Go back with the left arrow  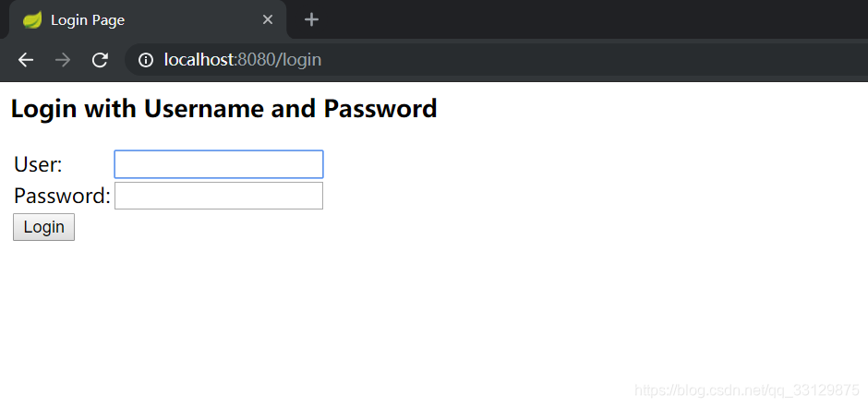(26, 60)
